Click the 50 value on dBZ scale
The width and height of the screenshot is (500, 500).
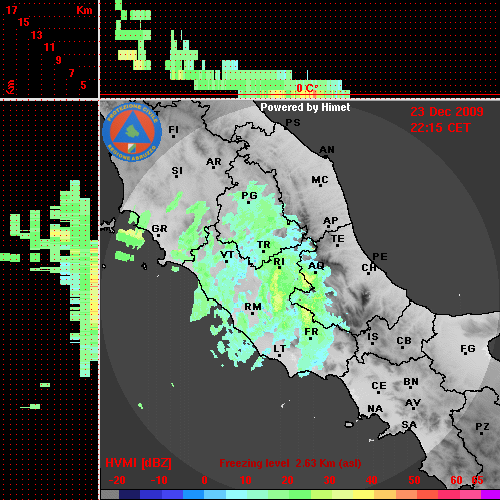coord(414,480)
